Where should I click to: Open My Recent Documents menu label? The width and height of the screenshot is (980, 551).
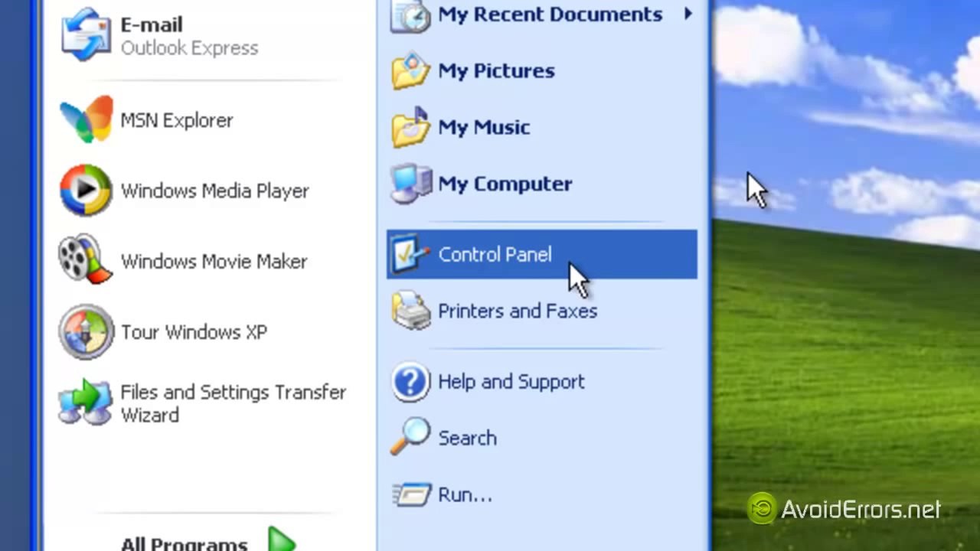(550, 15)
